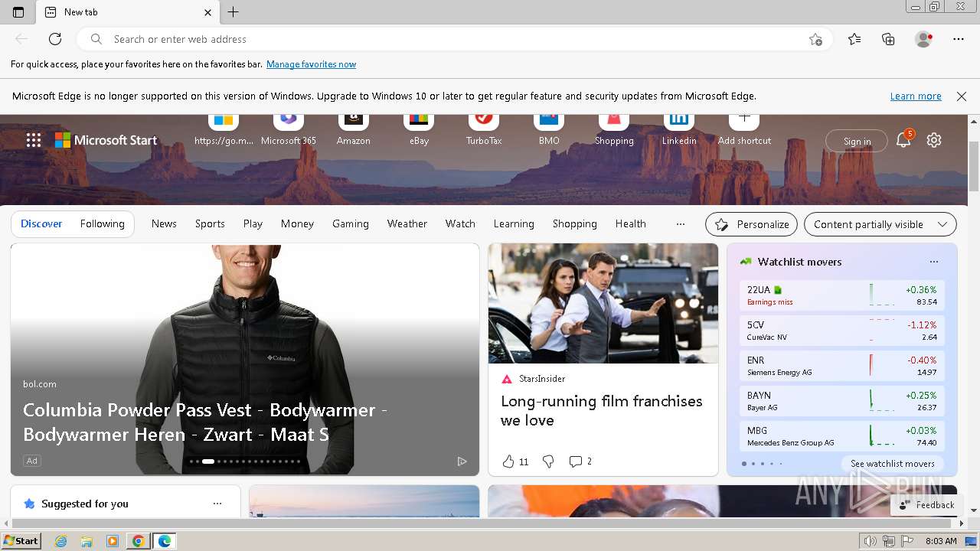Viewport: 980px width, 551px height.
Task: Add this page to favorites star icon
Action: click(x=815, y=39)
